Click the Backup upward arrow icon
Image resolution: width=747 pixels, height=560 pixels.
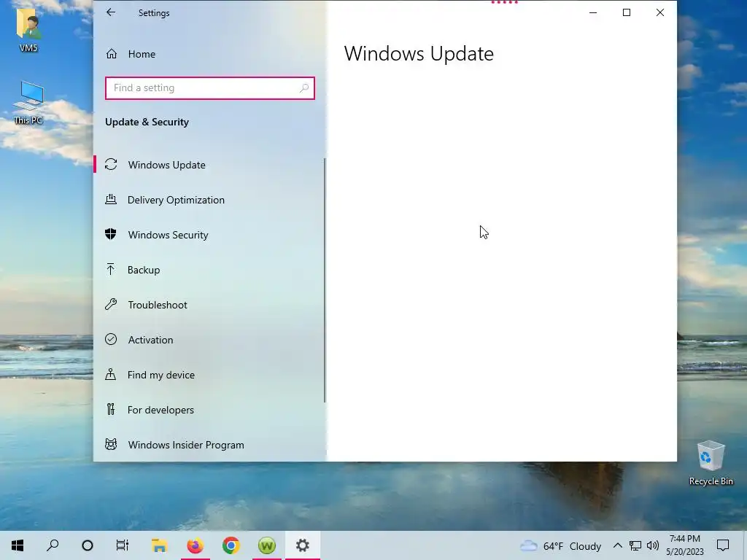click(111, 269)
